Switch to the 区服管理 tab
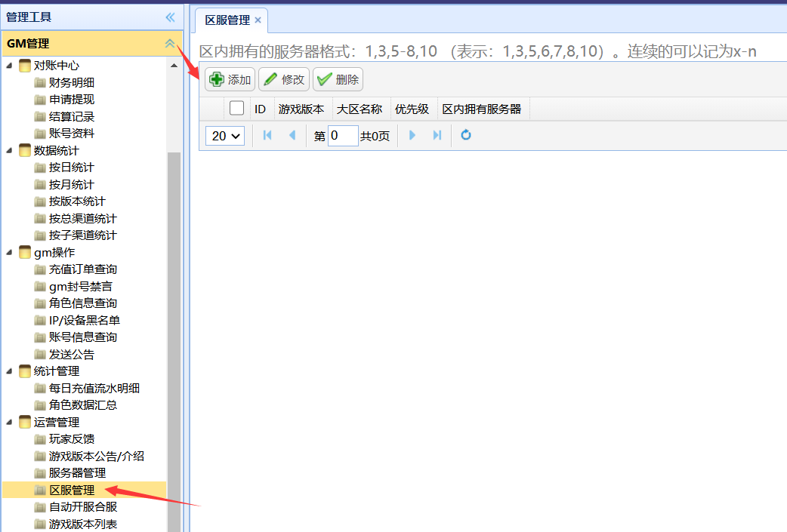This screenshot has width=787, height=532. pos(227,20)
